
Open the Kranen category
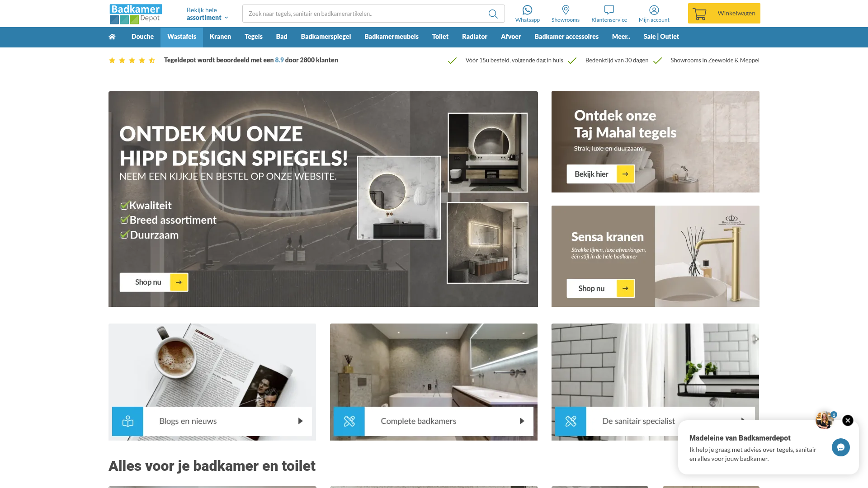coord(220,37)
